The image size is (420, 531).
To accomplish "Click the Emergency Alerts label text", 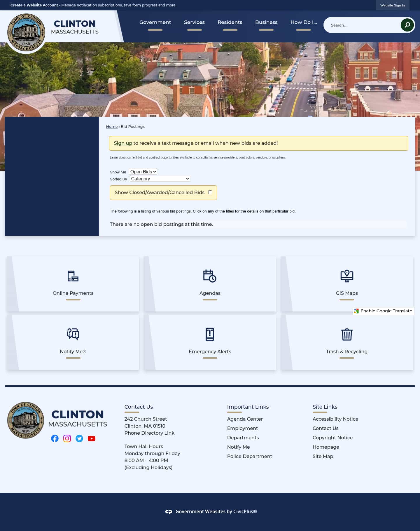I will click(x=210, y=351).
